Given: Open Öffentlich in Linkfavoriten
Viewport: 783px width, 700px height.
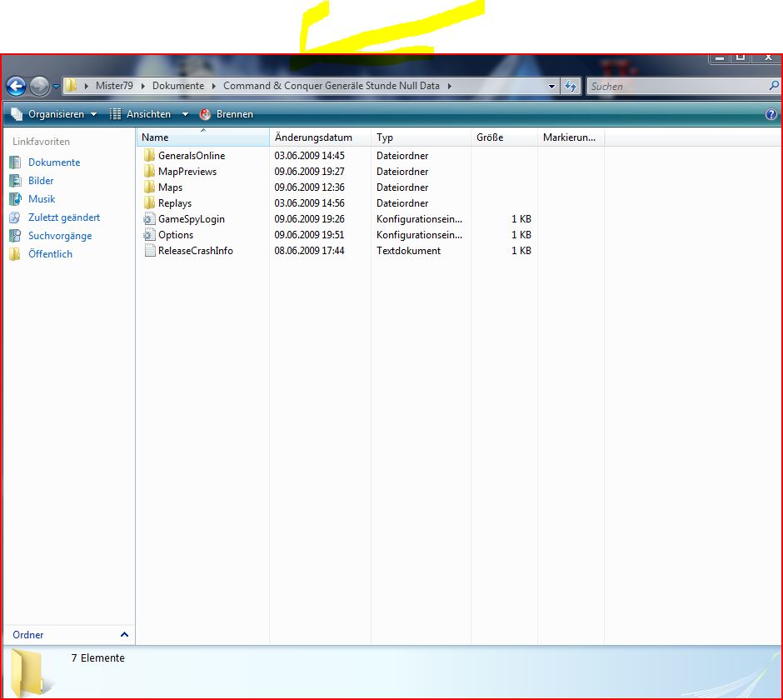Looking at the screenshot, I should click(x=50, y=254).
